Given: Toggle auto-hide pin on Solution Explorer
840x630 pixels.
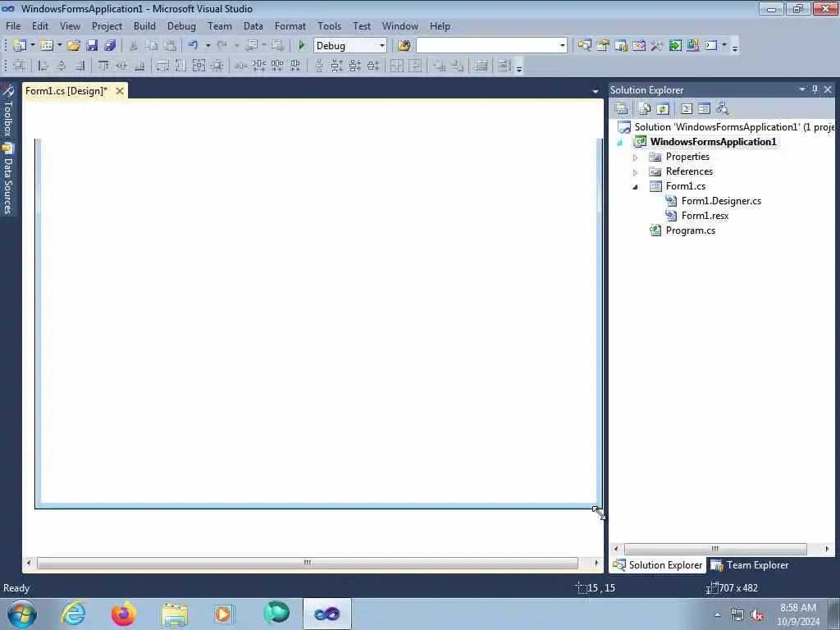Looking at the screenshot, I should coord(815,89).
